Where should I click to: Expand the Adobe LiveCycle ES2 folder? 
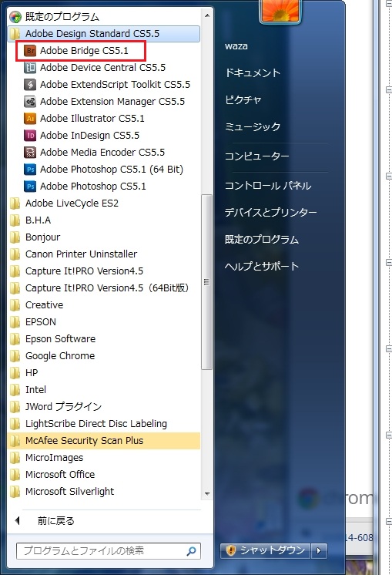click(104, 203)
